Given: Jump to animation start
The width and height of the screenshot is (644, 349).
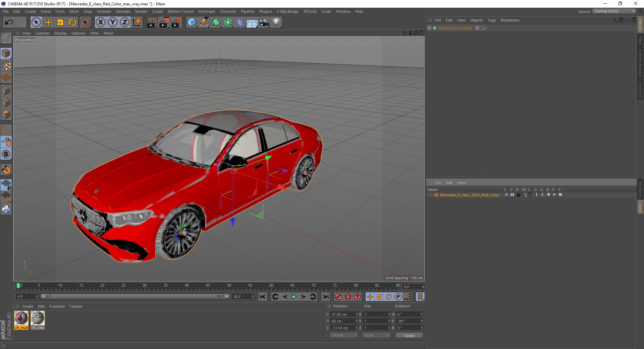Looking at the screenshot, I should tap(263, 297).
